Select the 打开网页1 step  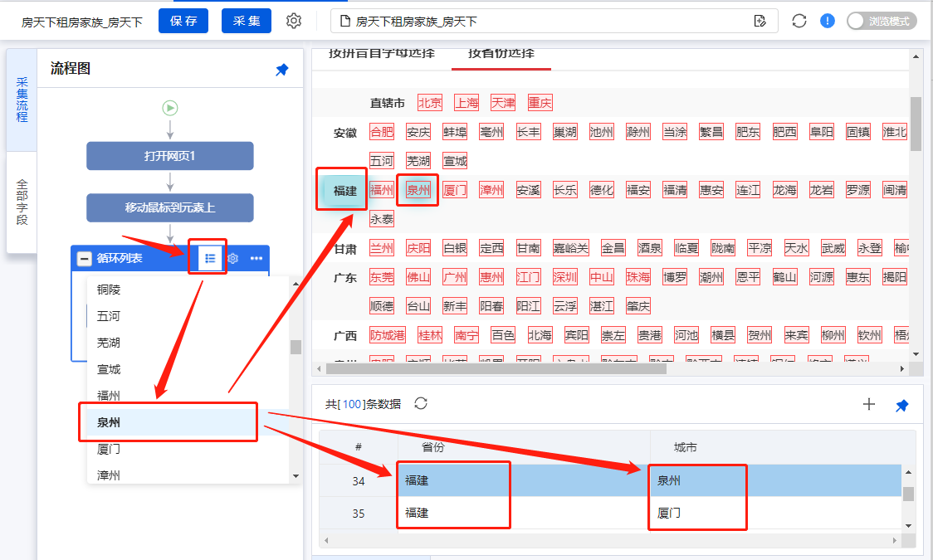point(170,156)
